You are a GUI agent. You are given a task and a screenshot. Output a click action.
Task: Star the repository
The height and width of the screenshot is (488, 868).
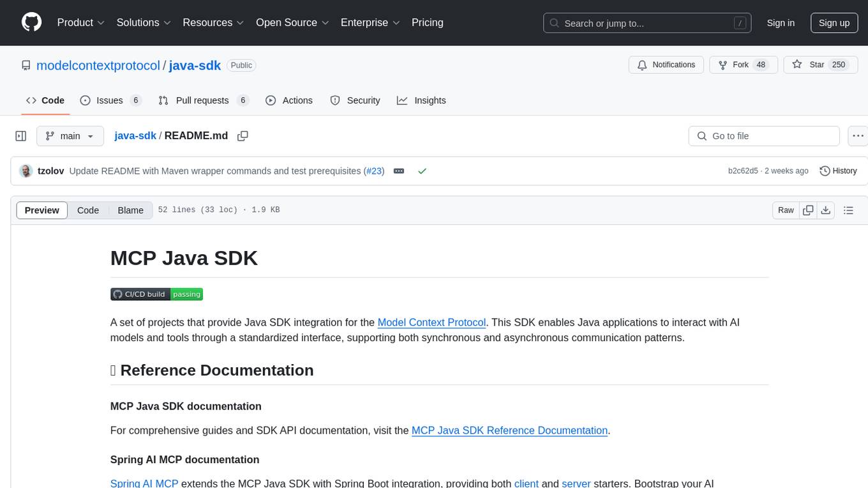tap(820, 65)
